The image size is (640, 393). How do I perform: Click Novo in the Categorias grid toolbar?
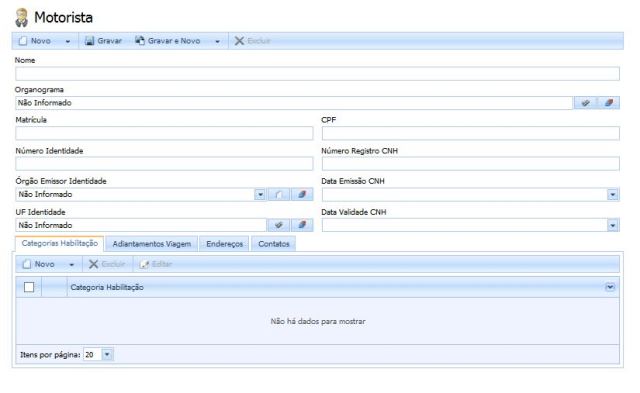39,264
